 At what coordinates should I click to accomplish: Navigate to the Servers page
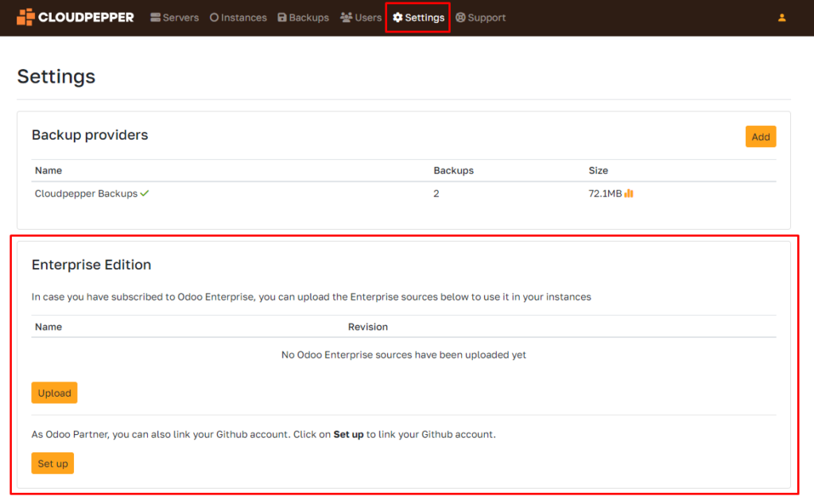(180, 17)
